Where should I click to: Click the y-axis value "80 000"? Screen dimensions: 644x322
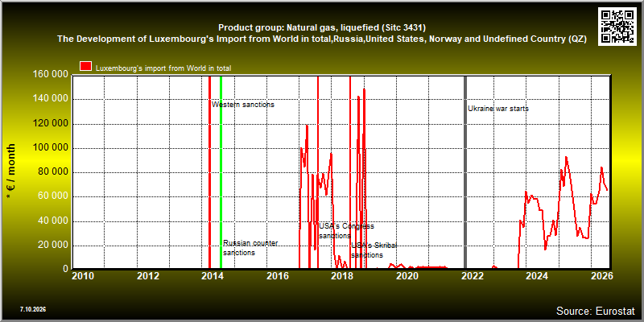point(52,172)
